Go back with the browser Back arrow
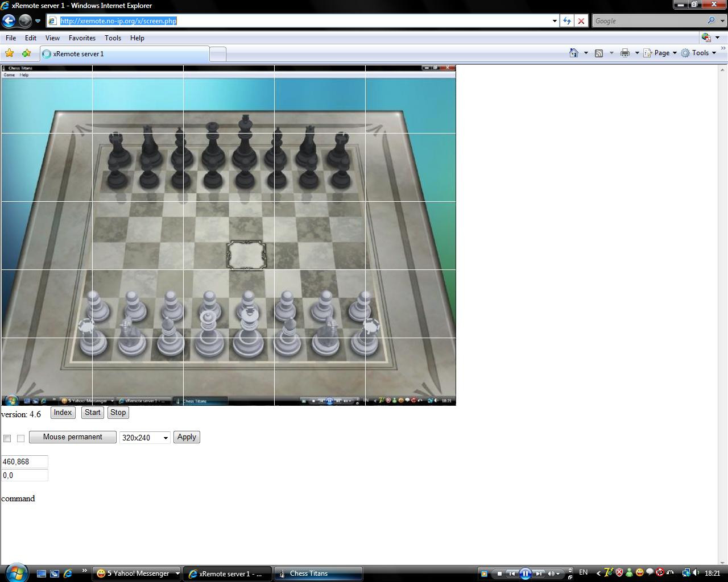Screen dimensions: 728x582 (x=9, y=21)
